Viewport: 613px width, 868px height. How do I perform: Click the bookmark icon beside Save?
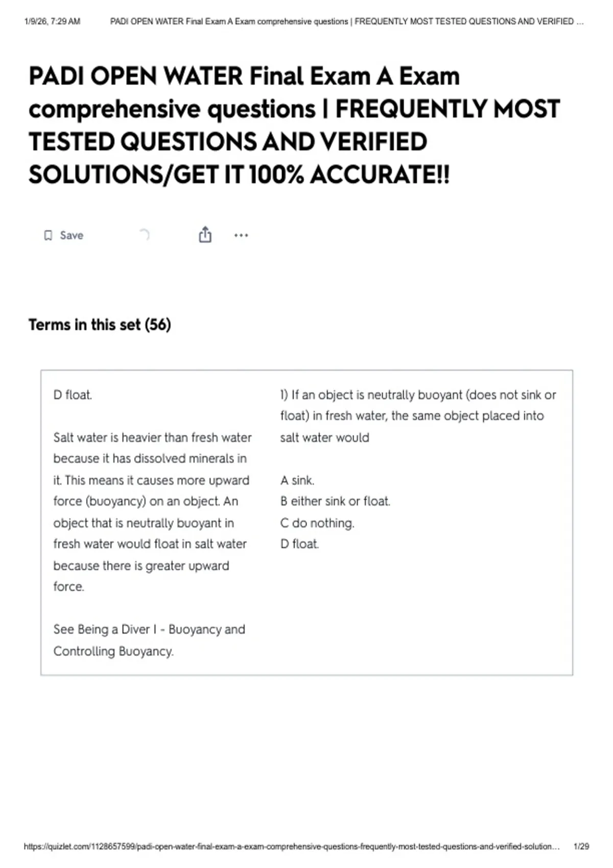click(x=48, y=235)
